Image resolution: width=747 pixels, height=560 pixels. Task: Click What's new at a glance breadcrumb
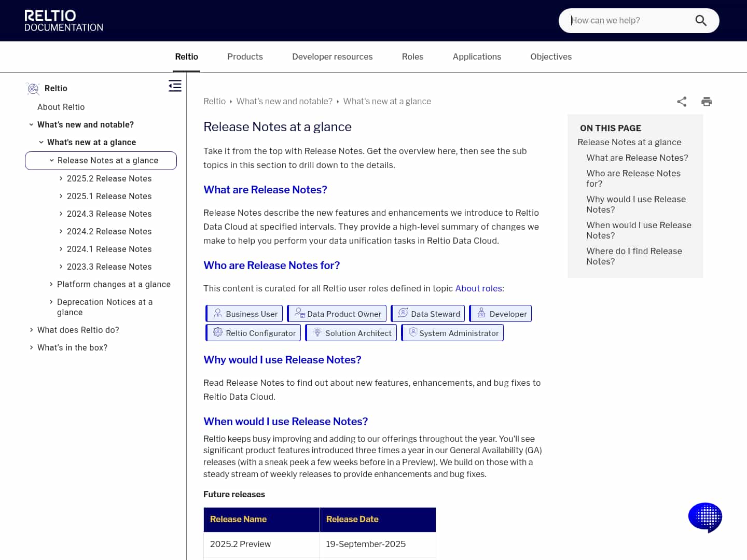pyautogui.click(x=387, y=102)
